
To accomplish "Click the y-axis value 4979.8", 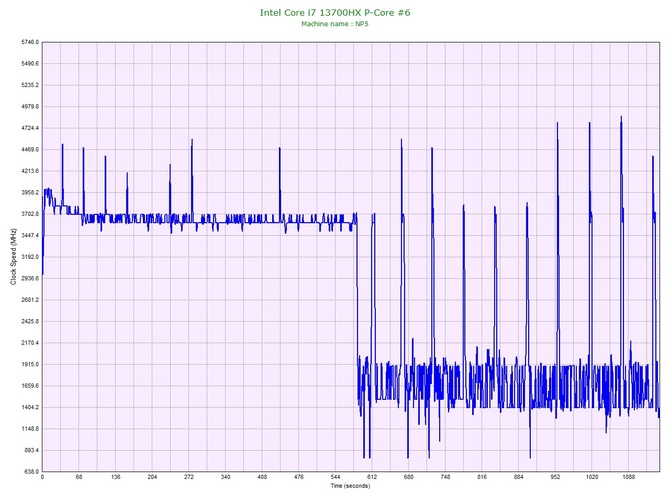I will (x=30, y=106).
